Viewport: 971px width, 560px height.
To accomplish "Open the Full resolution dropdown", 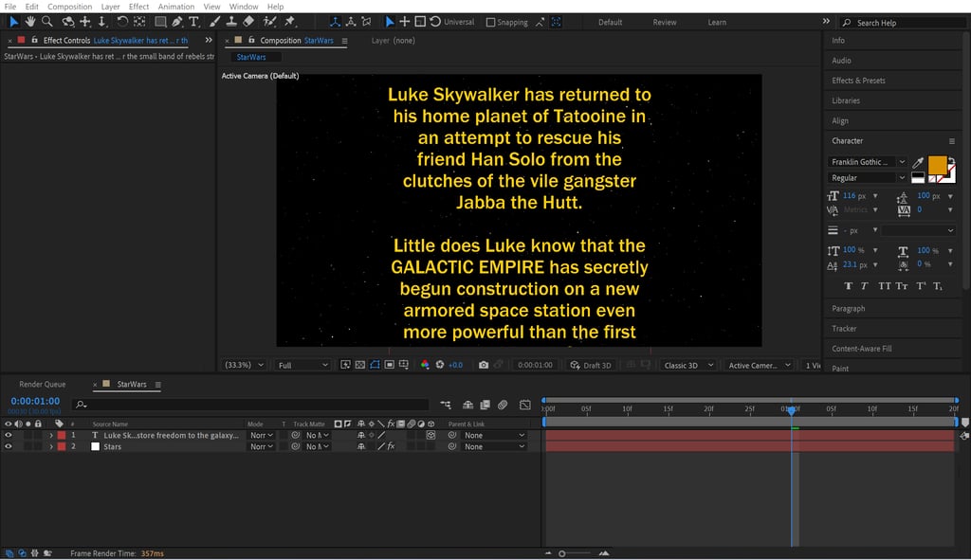I will [x=302, y=365].
